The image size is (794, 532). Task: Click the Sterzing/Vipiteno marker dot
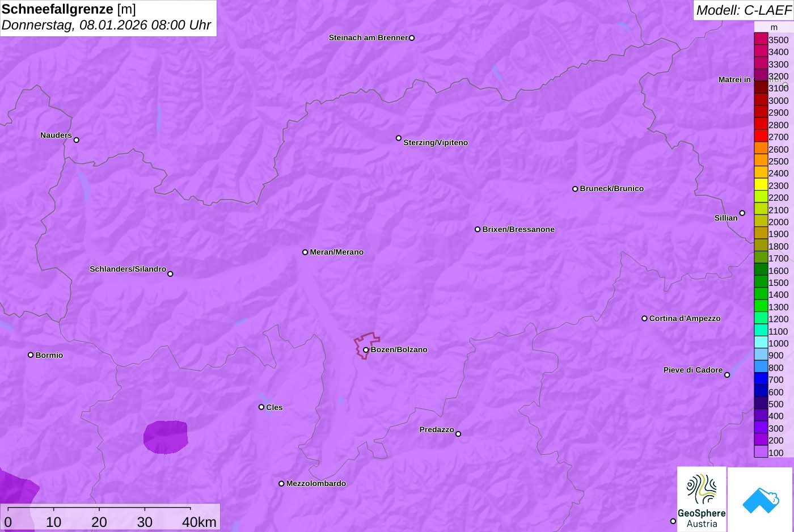point(399,138)
